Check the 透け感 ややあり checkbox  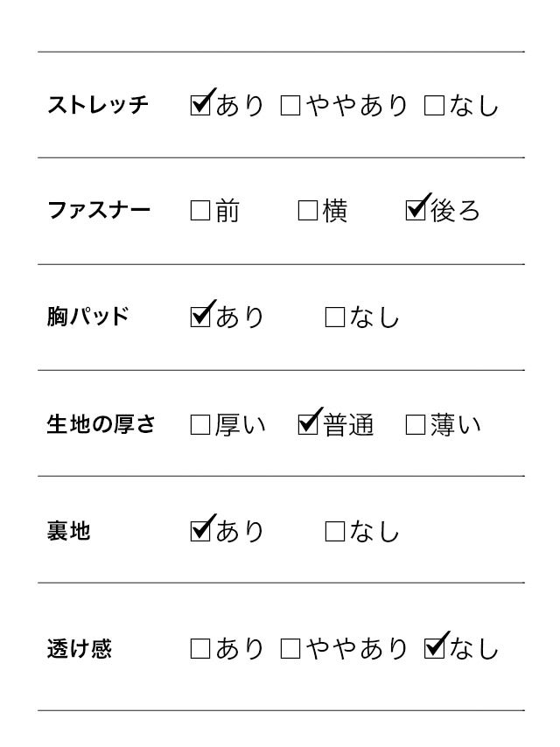(290, 649)
